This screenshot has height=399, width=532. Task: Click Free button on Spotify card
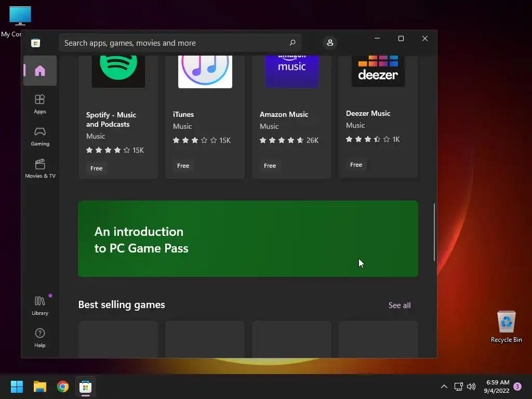[x=96, y=168]
